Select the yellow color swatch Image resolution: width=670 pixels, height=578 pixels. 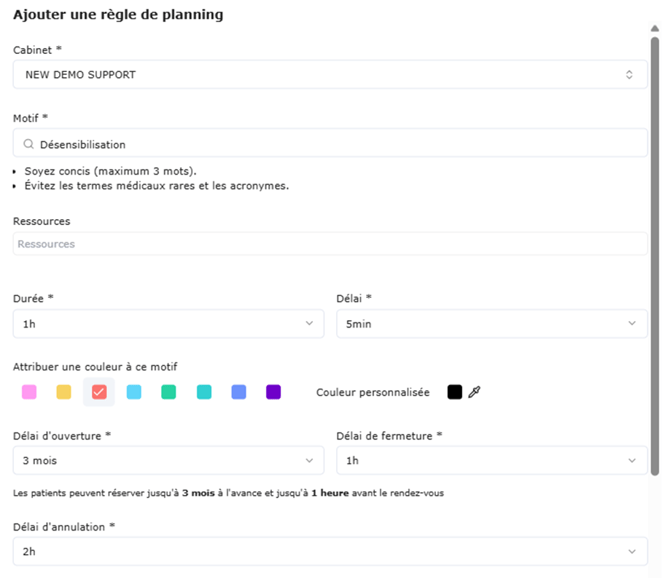click(x=64, y=392)
